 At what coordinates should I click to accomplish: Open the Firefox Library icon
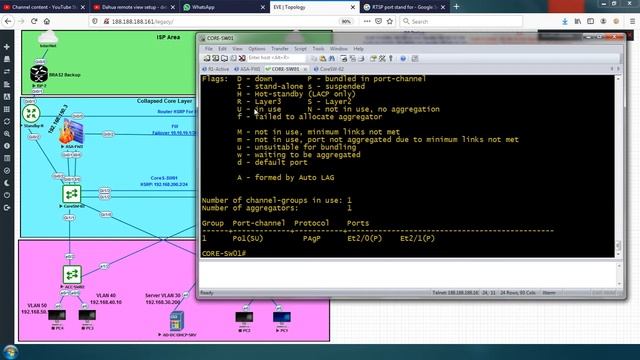coord(578,21)
